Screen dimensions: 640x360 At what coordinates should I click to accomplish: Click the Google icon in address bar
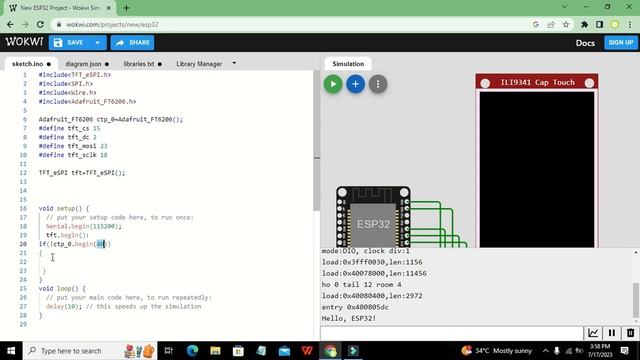pyautogui.click(x=536, y=24)
